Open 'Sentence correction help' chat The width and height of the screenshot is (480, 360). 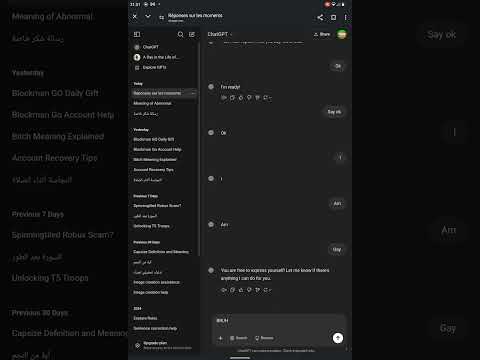(155, 328)
